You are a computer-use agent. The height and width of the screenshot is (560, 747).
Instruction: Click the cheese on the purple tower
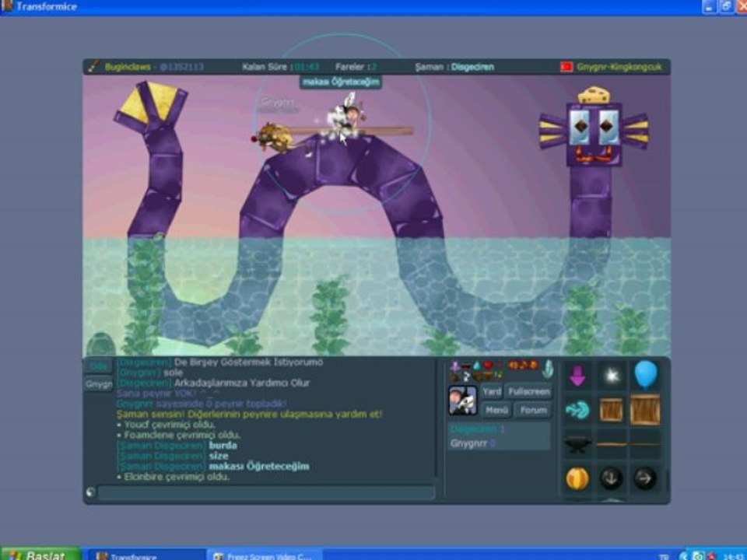(x=594, y=95)
